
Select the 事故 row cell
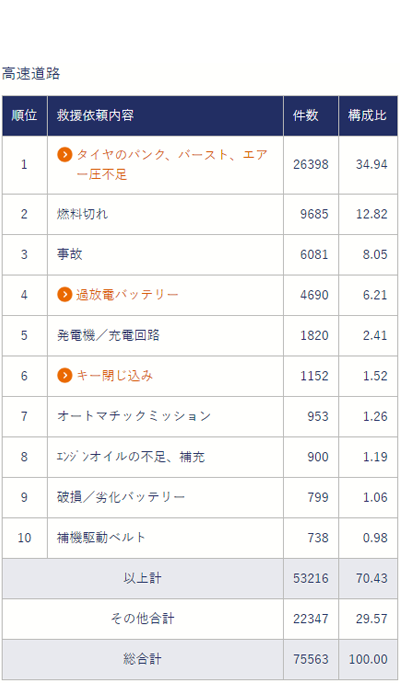[165, 254]
